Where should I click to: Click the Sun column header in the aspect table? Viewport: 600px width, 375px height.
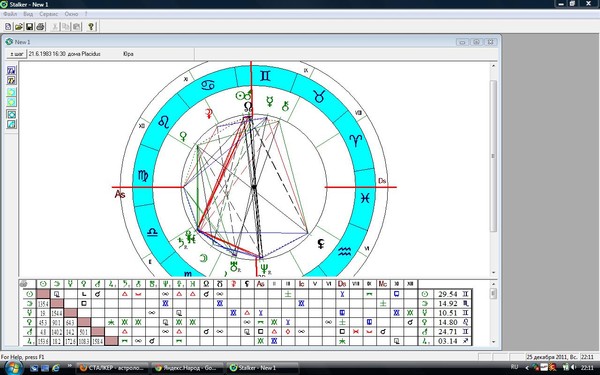pos(43,284)
